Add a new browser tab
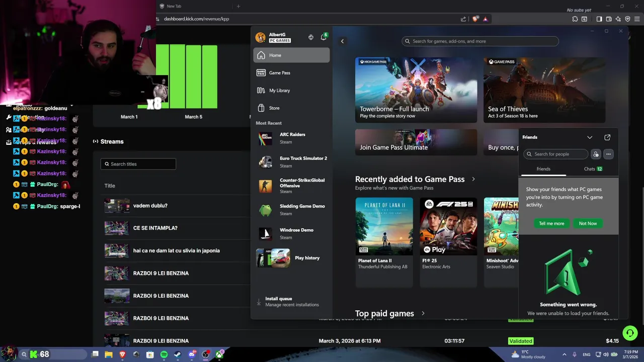This screenshot has height=362, width=644. point(238,6)
